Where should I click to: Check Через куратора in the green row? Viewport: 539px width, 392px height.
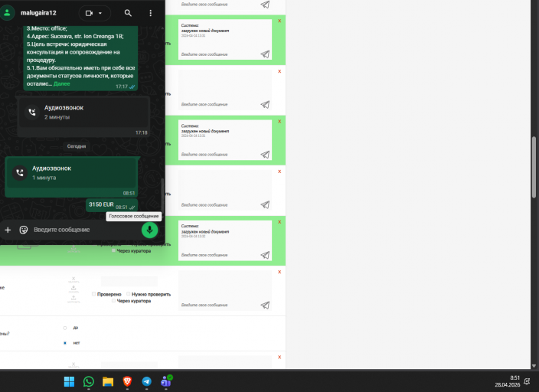click(x=113, y=250)
